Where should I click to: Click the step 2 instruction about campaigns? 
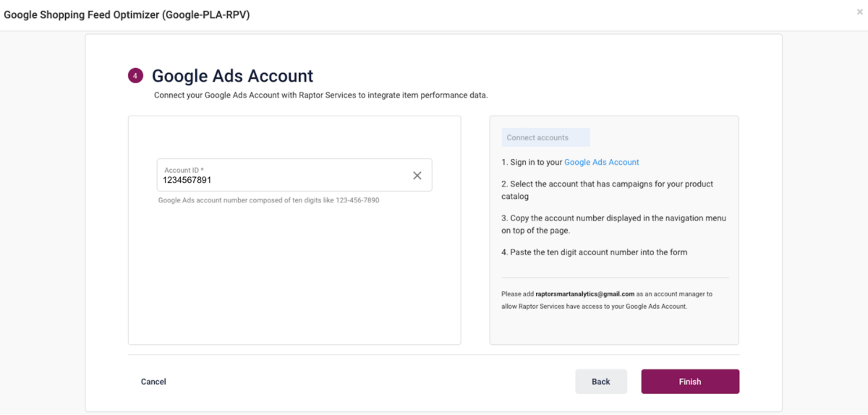tap(608, 190)
